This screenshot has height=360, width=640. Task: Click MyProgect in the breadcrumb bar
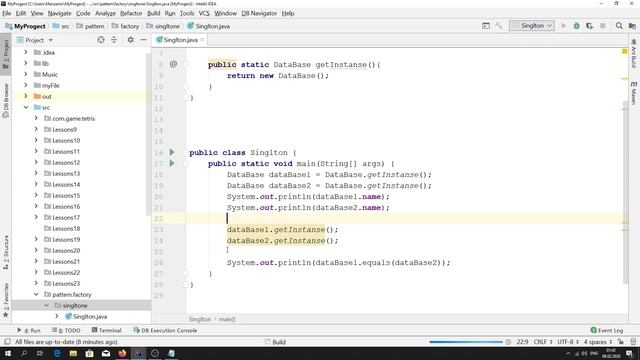[25, 26]
